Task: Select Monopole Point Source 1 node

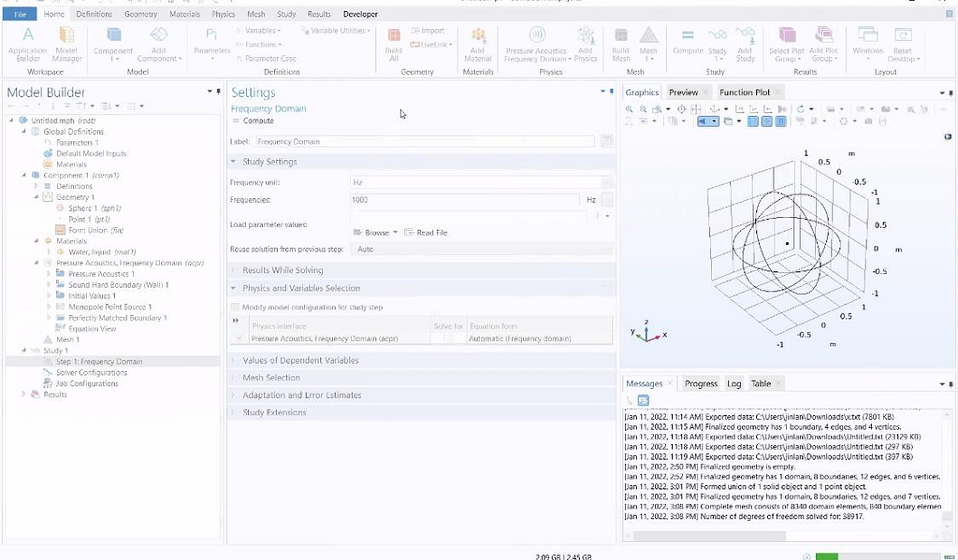Action: point(110,307)
